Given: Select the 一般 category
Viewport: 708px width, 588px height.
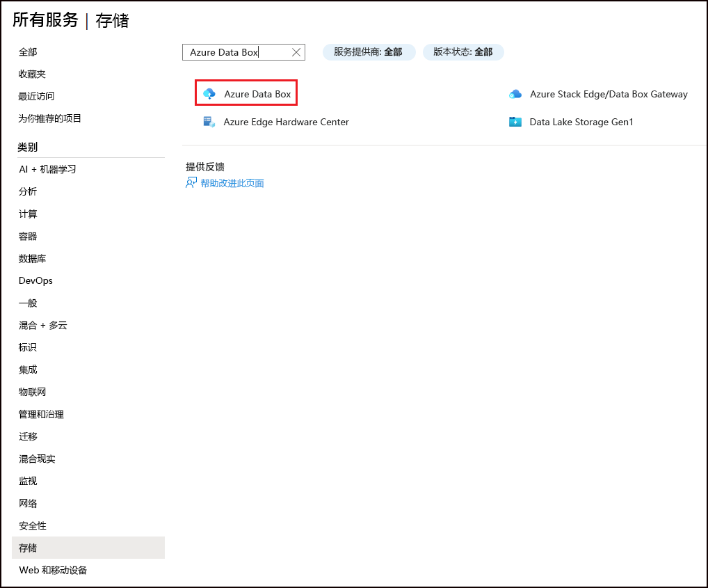Looking at the screenshot, I should [x=28, y=303].
